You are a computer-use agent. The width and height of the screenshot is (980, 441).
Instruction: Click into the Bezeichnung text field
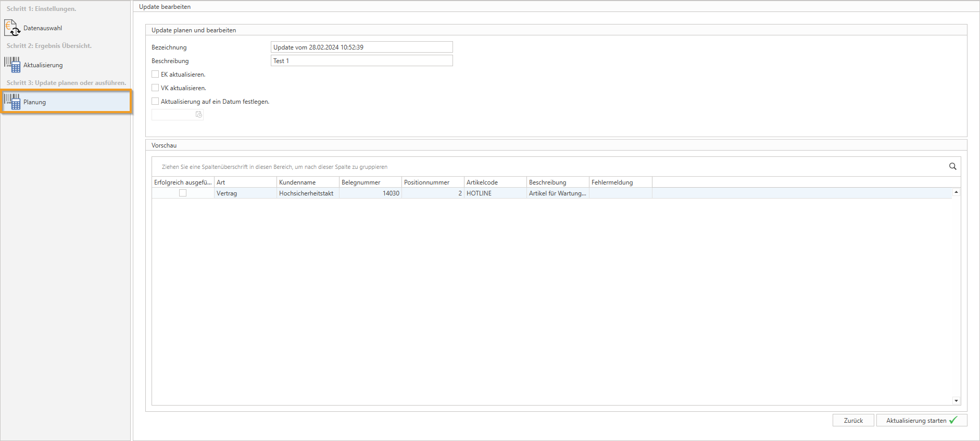pos(361,47)
